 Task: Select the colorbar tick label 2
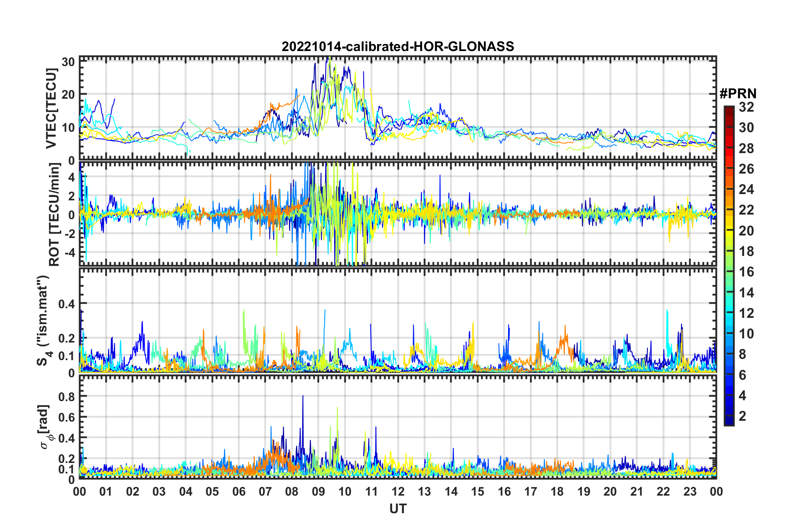tap(742, 416)
